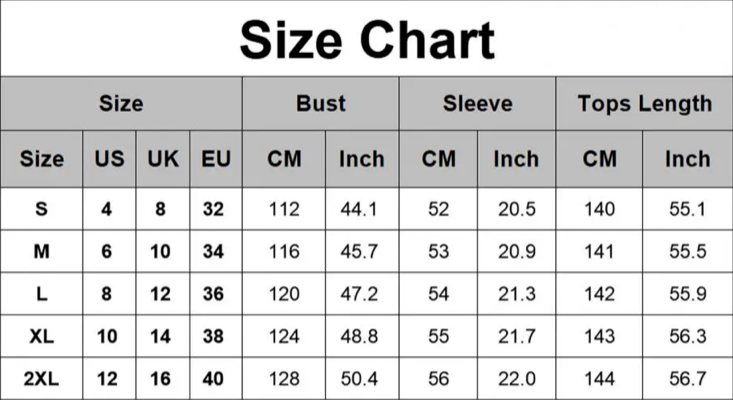Select the M size row label

42,252
